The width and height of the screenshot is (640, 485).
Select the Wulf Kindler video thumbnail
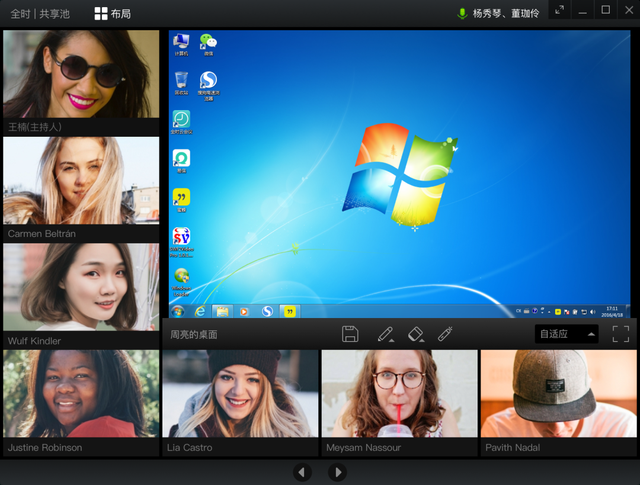click(81, 287)
